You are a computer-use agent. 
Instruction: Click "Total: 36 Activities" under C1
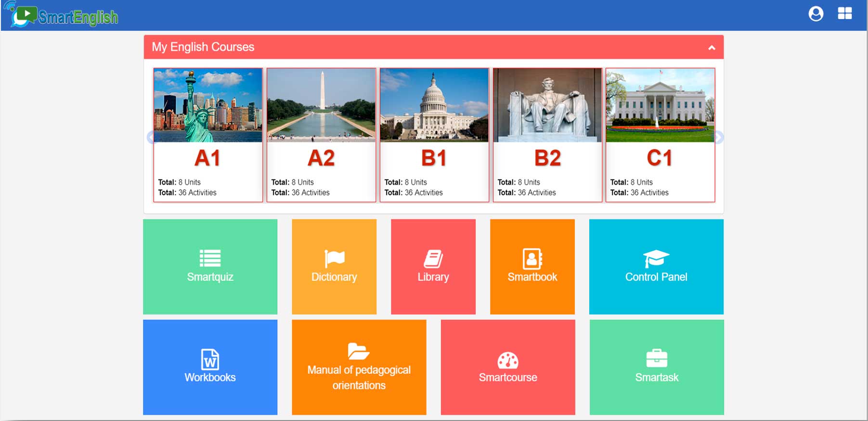pyautogui.click(x=639, y=192)
